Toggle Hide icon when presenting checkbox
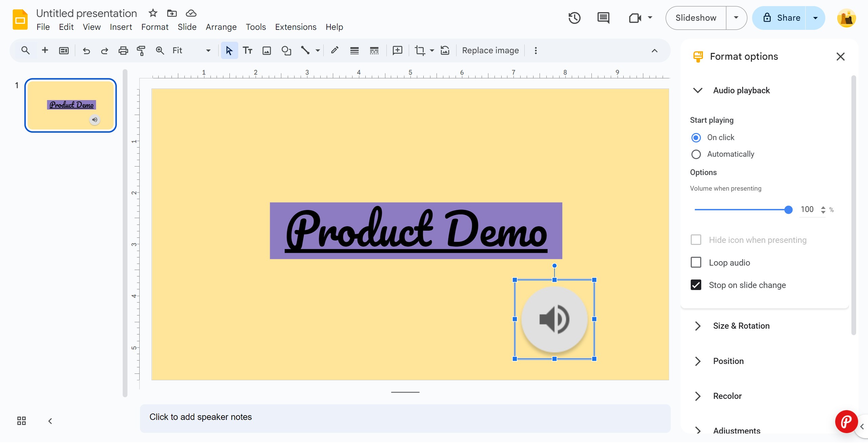Screen dimensions: 868x443 click(x=696, y=240)
